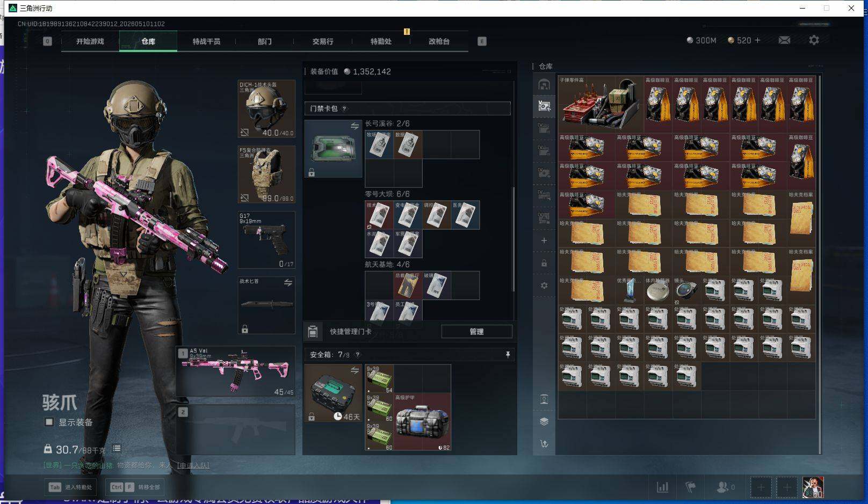Select the 子弹零件箱 item in warehouse

pos(601,105)
